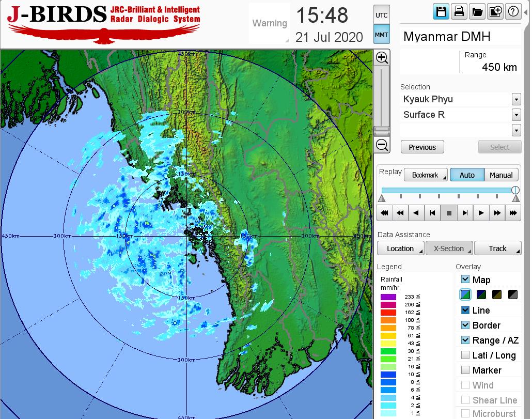This screenshot has width=532, height=419.
Task: Uncheck the Map overlay checkbox
Action: [465, 280]
